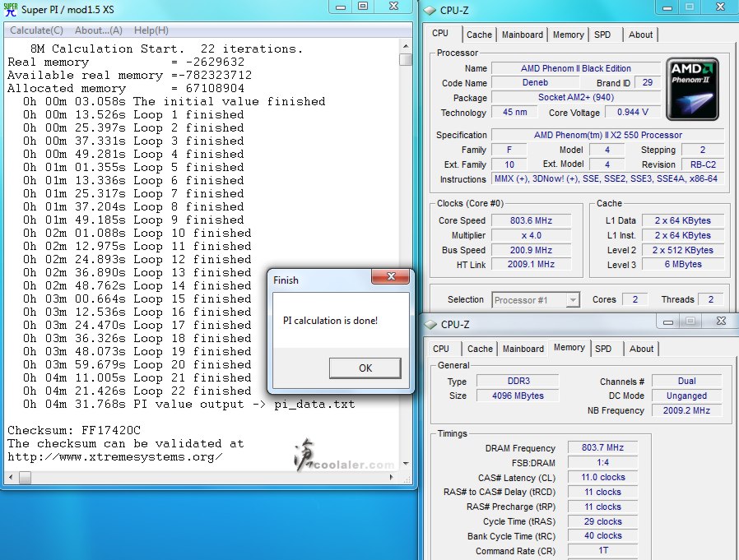Click the Command Rate value 1T

(602, 550)
